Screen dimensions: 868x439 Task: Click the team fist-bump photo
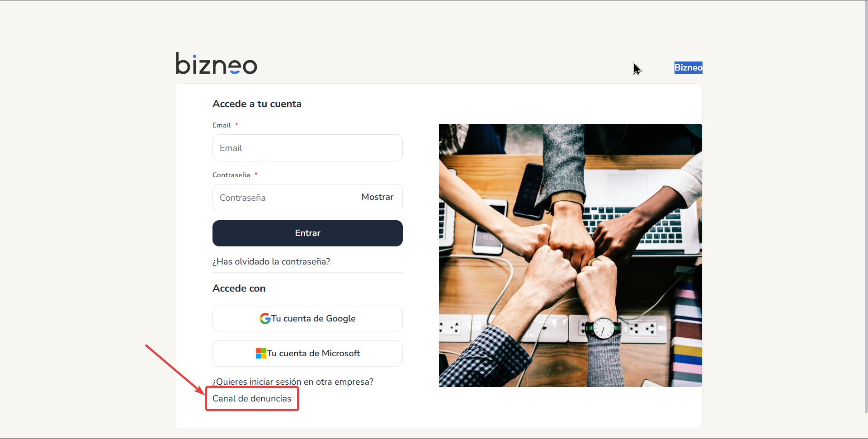coord(571,255)
